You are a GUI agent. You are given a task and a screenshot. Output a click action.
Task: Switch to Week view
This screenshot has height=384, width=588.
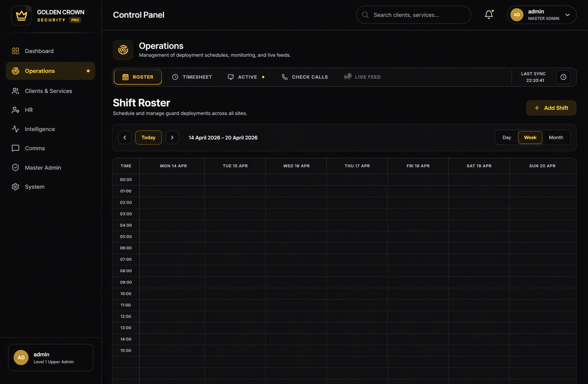coord(530,137)
